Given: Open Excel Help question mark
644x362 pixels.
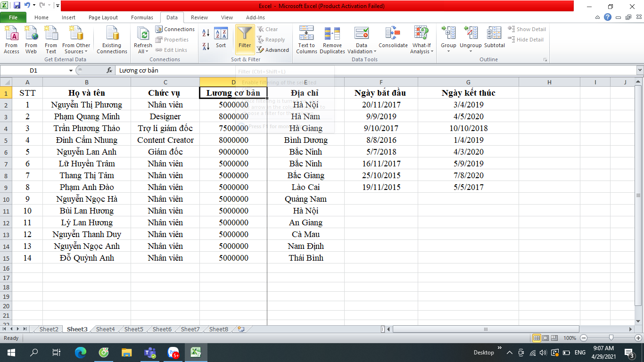Looking at the screenshot, I should click(x=608, y=17).
